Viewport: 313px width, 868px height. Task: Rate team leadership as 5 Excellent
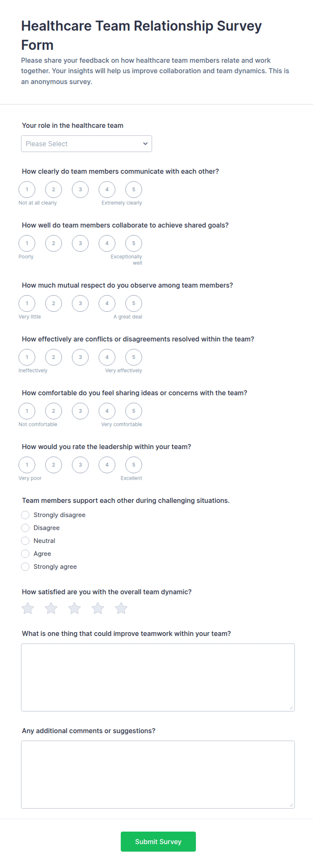click(134, 465)
